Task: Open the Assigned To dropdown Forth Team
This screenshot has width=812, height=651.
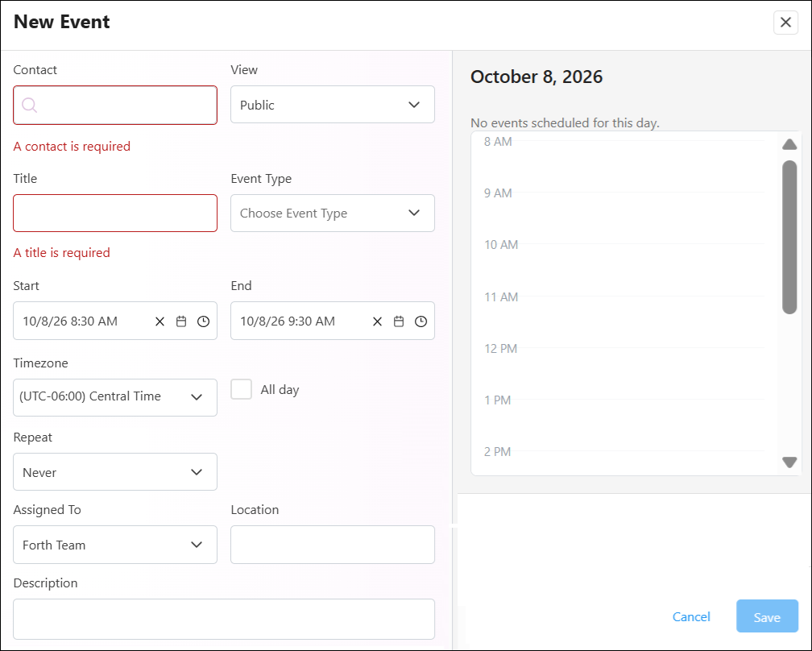Action: tap(115, 545)
